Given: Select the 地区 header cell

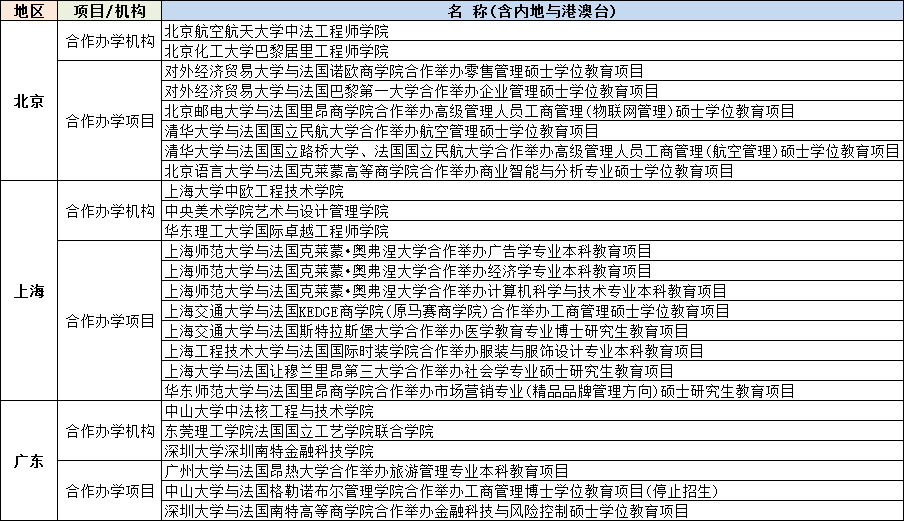Looking at the screenshot, I should (29, 11).
